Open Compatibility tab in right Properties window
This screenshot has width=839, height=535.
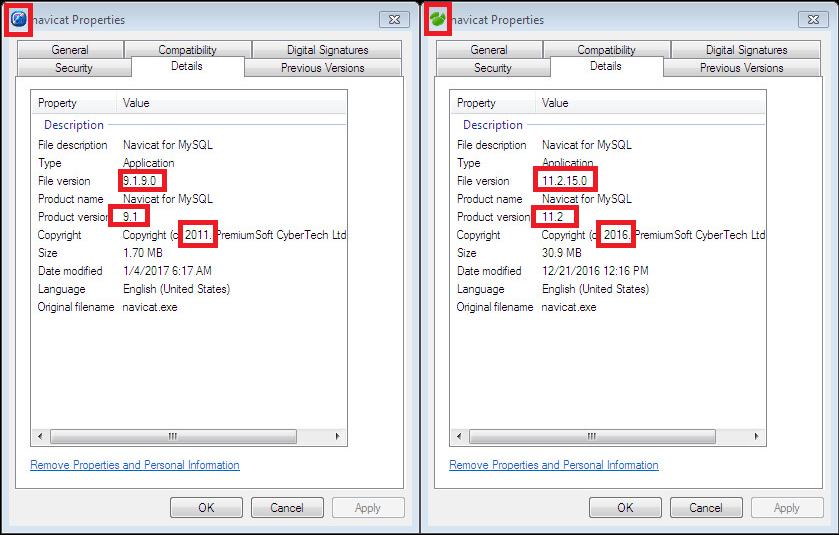(606, 50)
